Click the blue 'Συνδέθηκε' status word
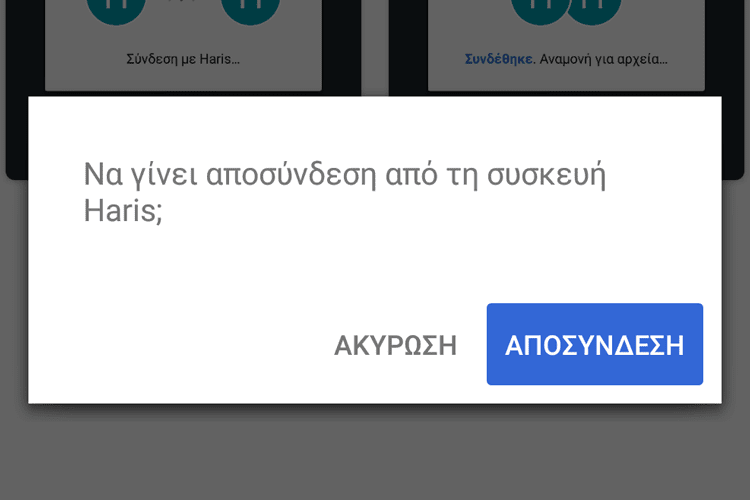This screenshot has height=500, width=750. tap(498, 59)
